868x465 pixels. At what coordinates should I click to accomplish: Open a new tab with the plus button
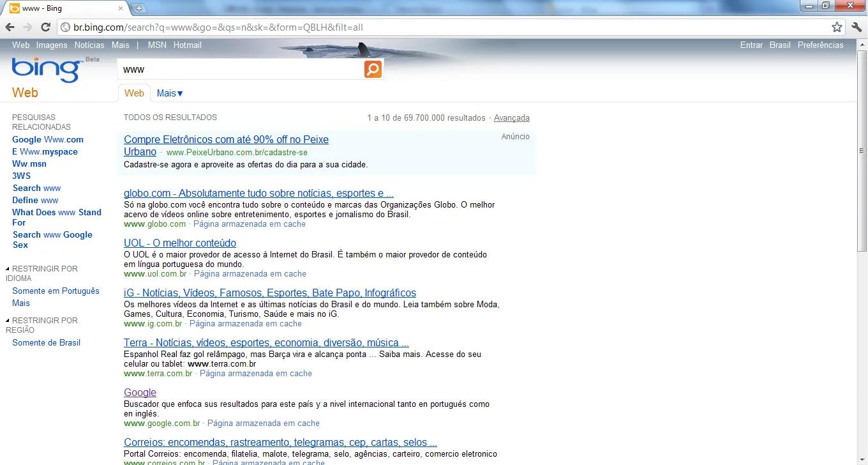pos(139,8)
